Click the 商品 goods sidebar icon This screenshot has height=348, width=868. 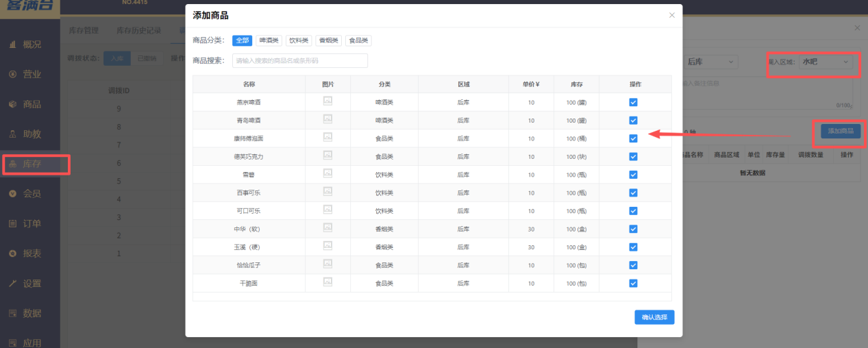(x=12, y=104)
